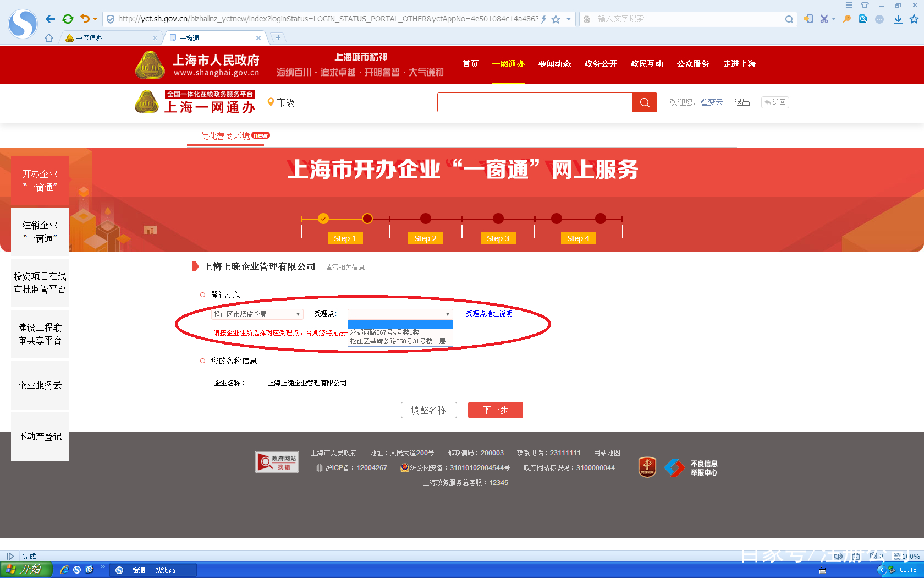The image size is (924, 578).
Task: Click the lightning speed-mode icon in address bar
Action: (x=542, y=18)
